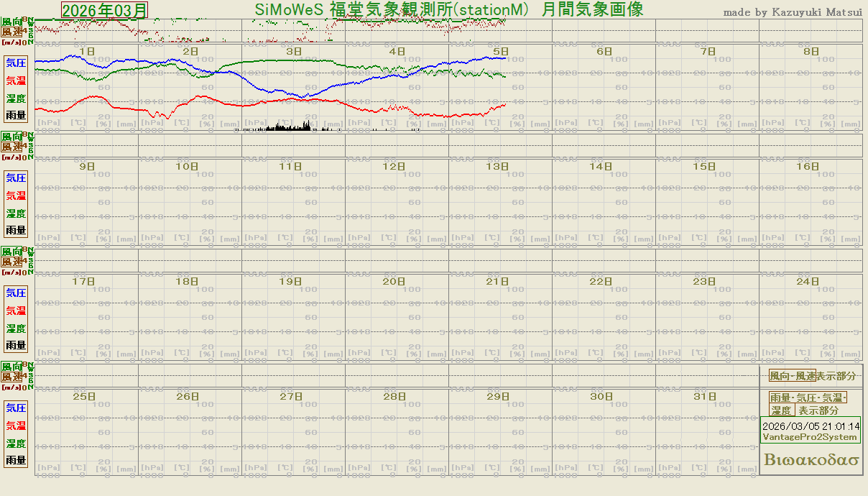The image size is (868, 496).
Task: Click the 風速 label above the 17日 row
Action: [x=11, y=262]
